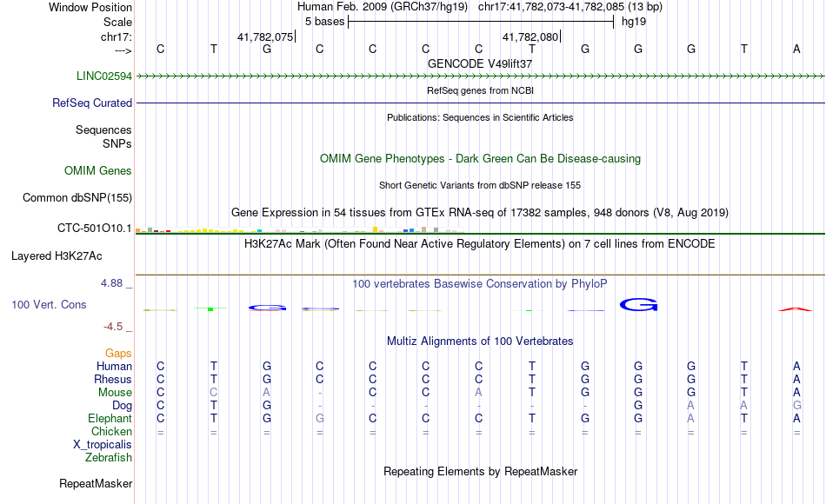
Task: Click the LINC02594 gene track label
Action: click(103, 76)
